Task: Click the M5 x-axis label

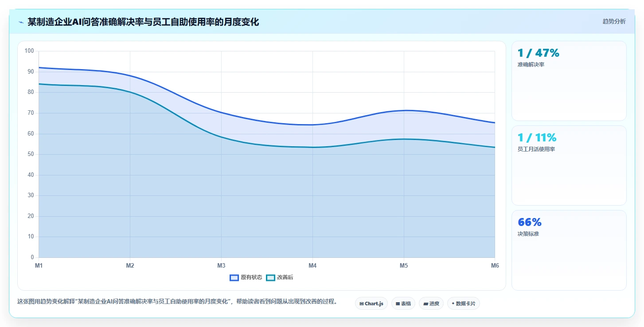Action: coord(404,265)
